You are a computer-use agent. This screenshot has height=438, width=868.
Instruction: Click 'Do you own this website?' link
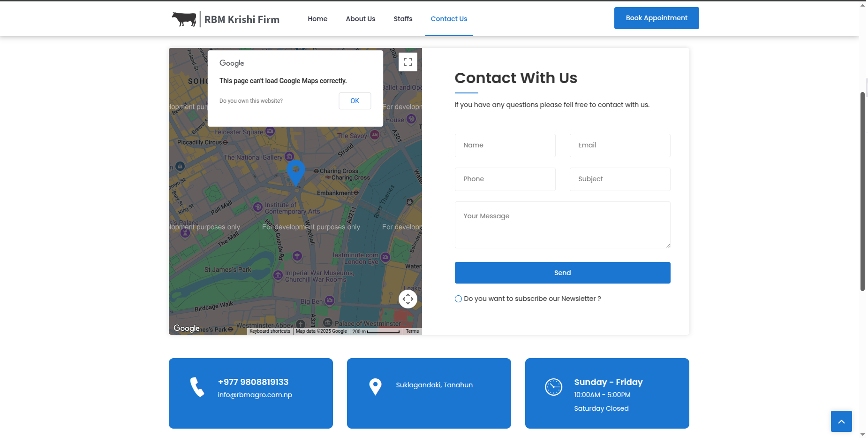(x=251, y=101)
